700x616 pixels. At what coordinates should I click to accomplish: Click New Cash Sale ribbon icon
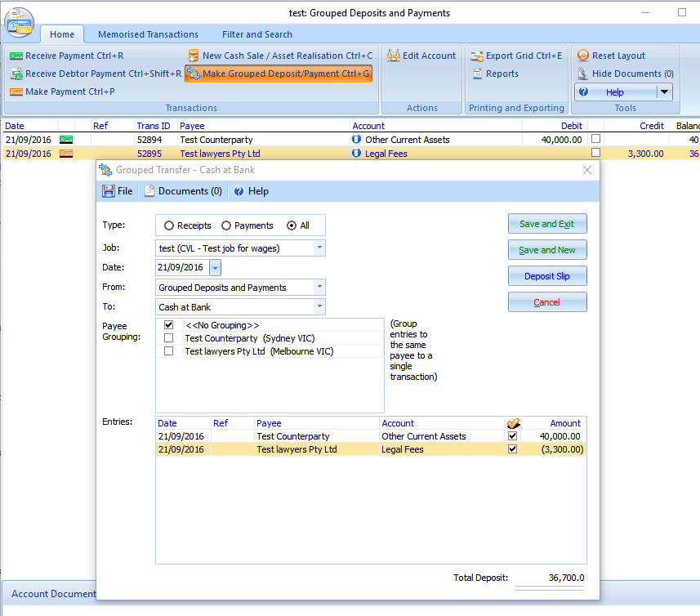194,56
